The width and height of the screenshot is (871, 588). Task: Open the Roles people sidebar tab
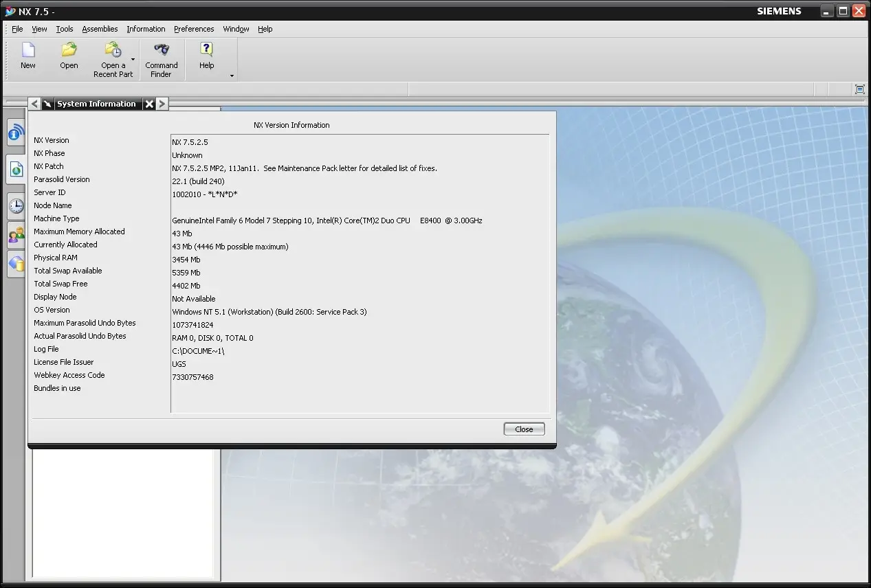click(16, 235)
